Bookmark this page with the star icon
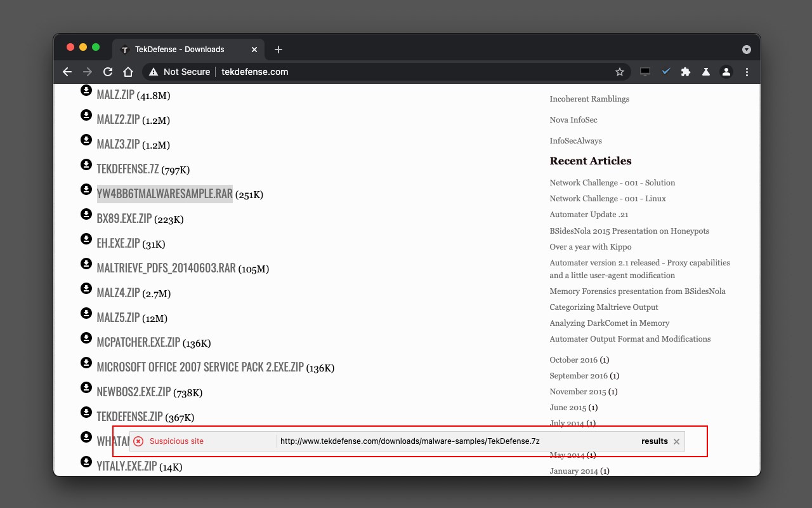 (x=620, y=72)
